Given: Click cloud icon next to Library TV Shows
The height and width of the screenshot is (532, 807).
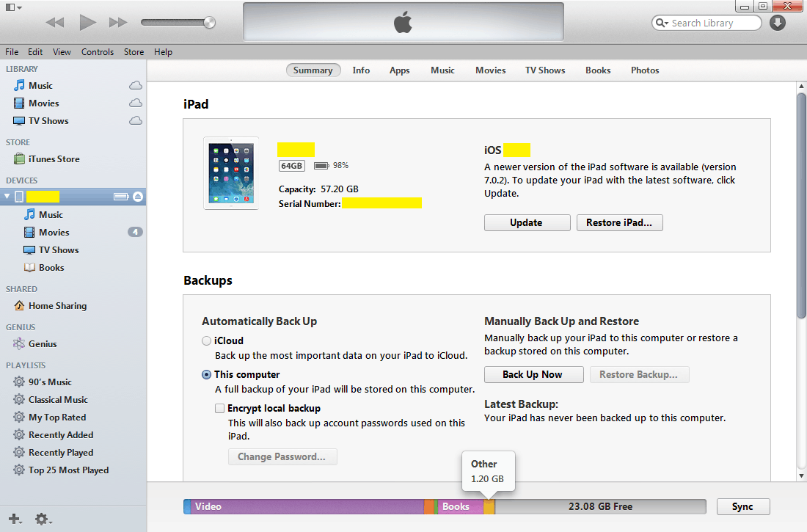Looking at the screenshot, I should [x=136, y=120].
